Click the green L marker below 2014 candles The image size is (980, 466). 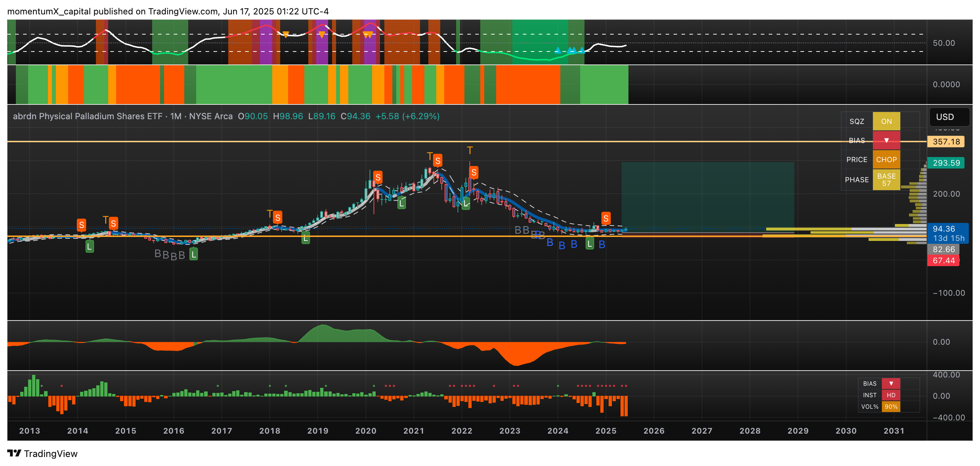click(89, 247)
